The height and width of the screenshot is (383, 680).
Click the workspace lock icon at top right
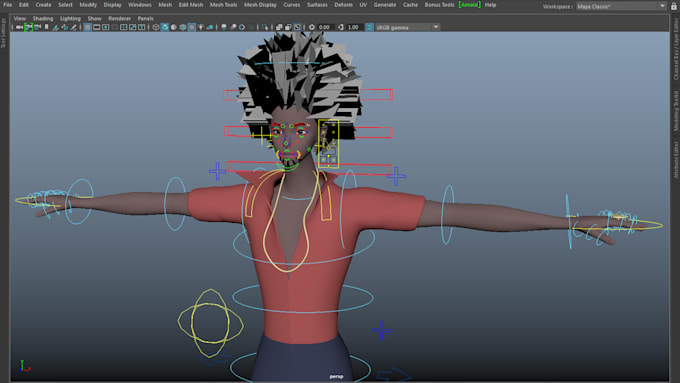click(x=674, y=6)
